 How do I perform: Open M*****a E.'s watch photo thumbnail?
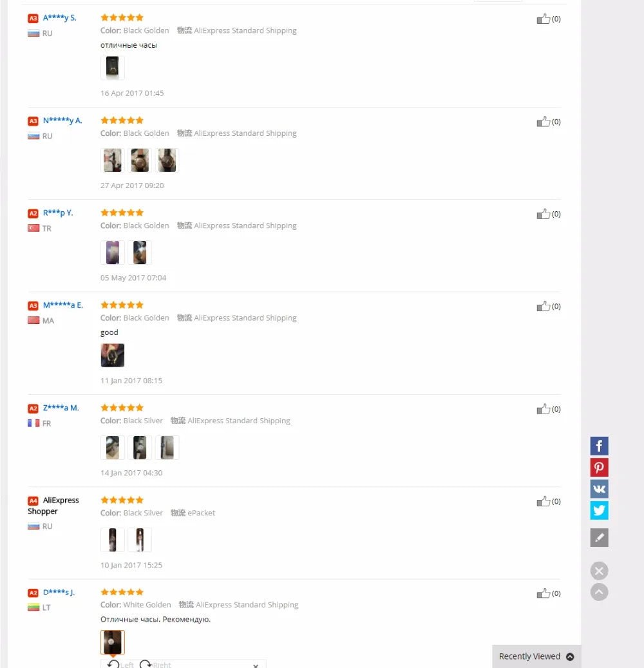tap(113, 356)
